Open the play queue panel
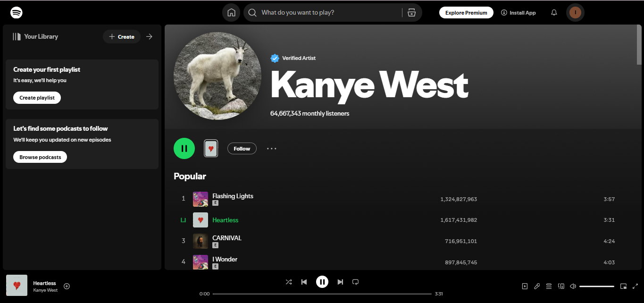Viewport: 644px width, 303px height. point(549,286)
